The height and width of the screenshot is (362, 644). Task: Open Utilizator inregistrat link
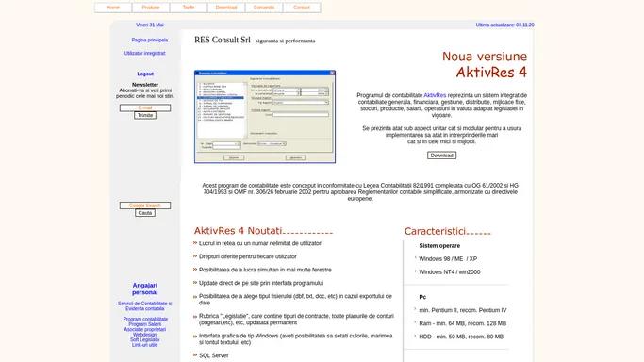point(145,54)
